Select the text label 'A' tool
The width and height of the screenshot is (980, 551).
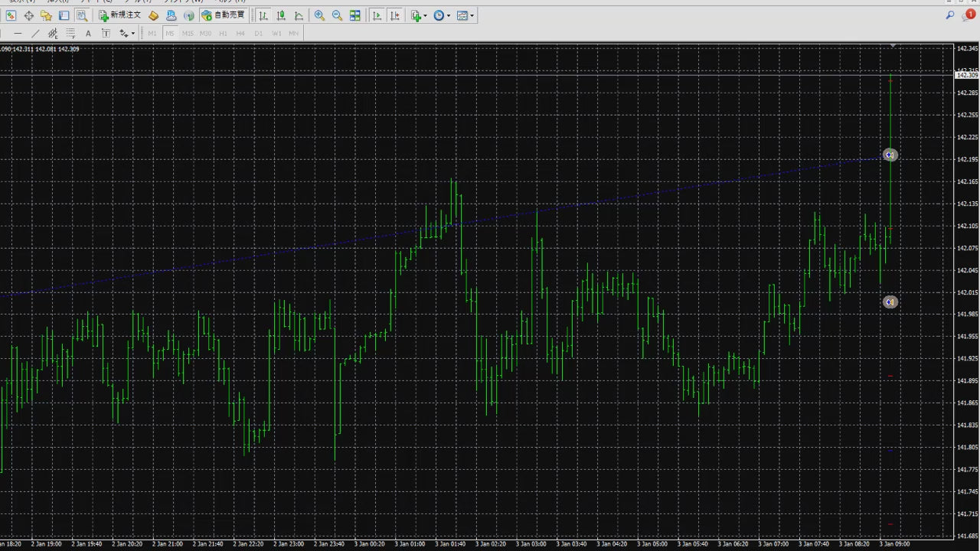88,34
